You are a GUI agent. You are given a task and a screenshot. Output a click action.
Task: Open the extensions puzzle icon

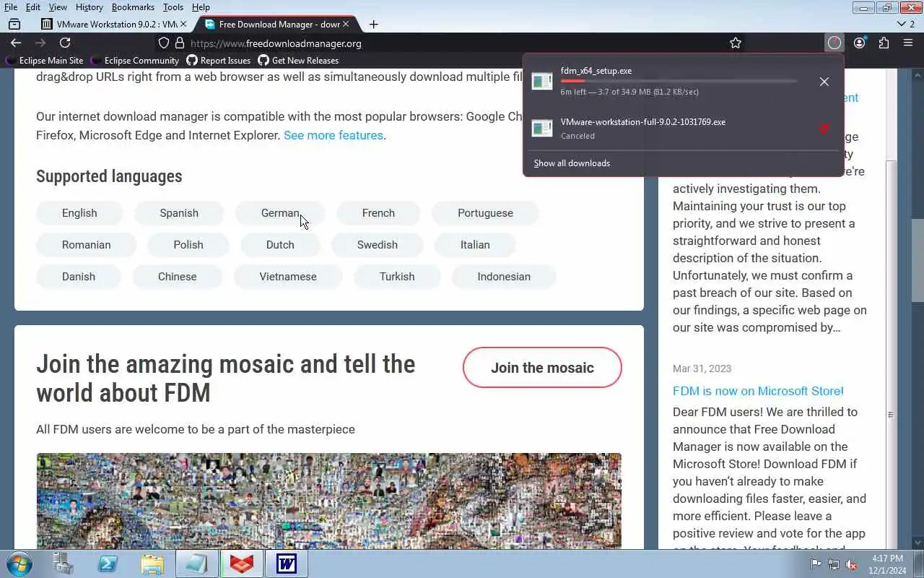point(884,43)
